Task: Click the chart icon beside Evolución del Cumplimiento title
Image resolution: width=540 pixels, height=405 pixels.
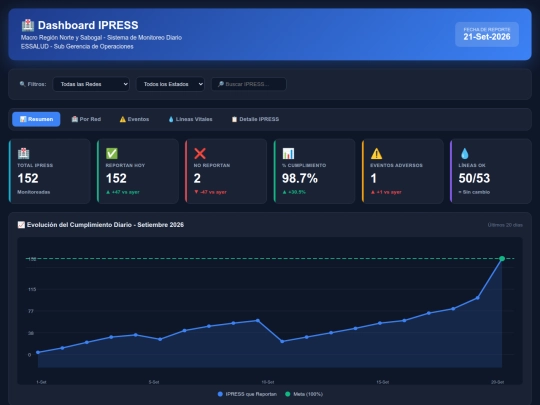Action: (x=21, y=225)
